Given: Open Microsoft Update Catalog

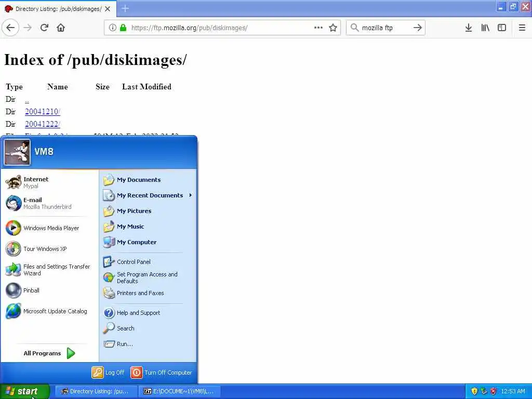Looking at the screenshot, I should [x=49, y=311].
